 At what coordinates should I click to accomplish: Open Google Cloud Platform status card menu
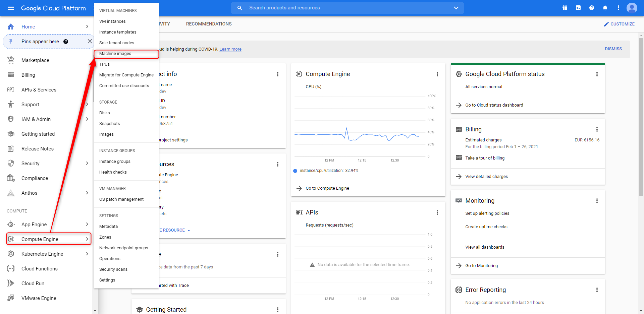[597, 74]
